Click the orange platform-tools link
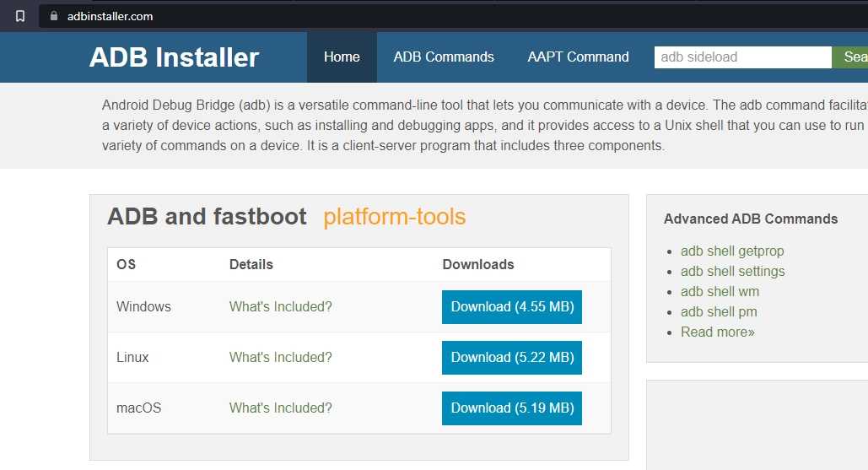Screen dimensions: 868x470 tap(394, 217)
